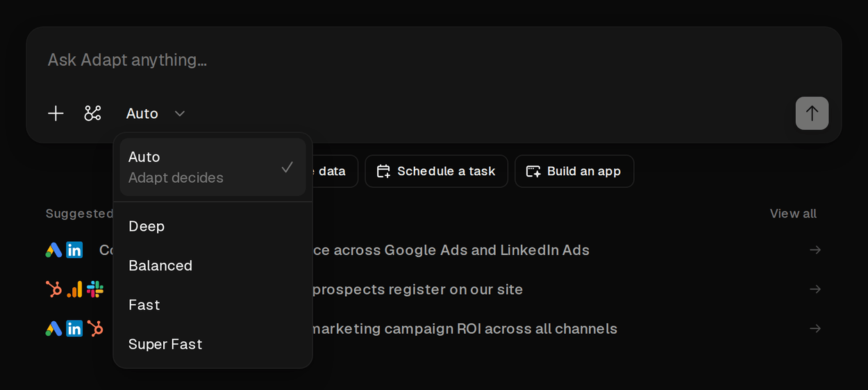Click the Auto model selector label
This screenshot has width=868, height=390.
[x=142, y=113]
